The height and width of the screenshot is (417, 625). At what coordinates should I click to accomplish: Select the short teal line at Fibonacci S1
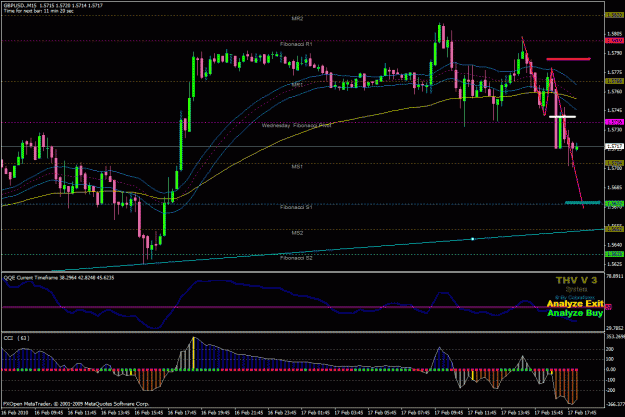(x=582, y=203)
